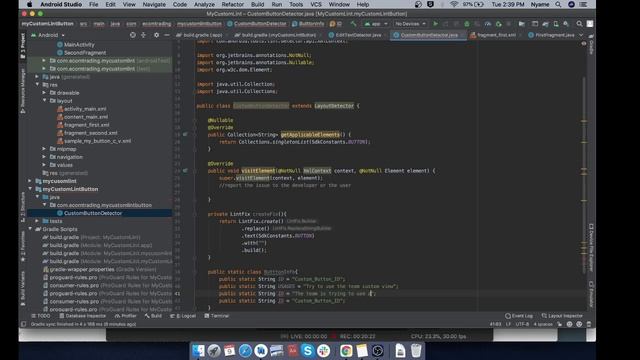Click Collapse All icon in Project panel
This screenshot has width=640, height=360.
[x=143, y=35]
